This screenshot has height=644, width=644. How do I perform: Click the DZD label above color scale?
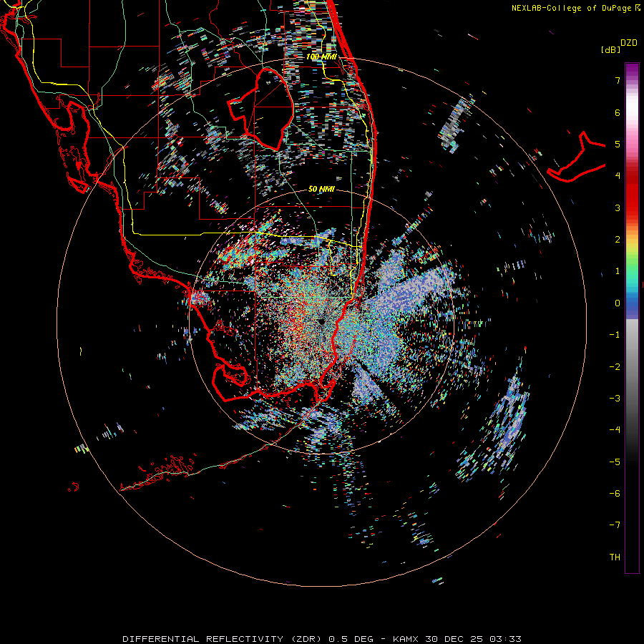pos(629,43)
